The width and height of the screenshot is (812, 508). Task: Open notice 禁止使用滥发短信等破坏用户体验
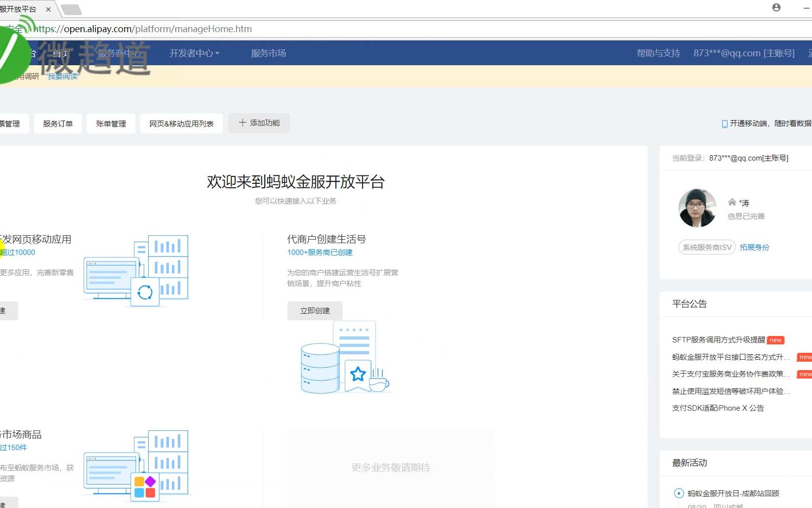click(731, 391)
